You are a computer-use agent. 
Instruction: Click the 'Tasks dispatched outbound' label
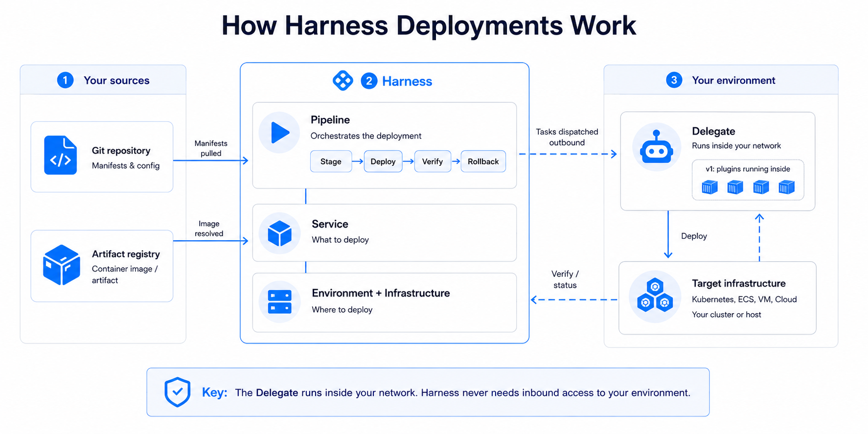pyautogui.click(x=567, y=137)
